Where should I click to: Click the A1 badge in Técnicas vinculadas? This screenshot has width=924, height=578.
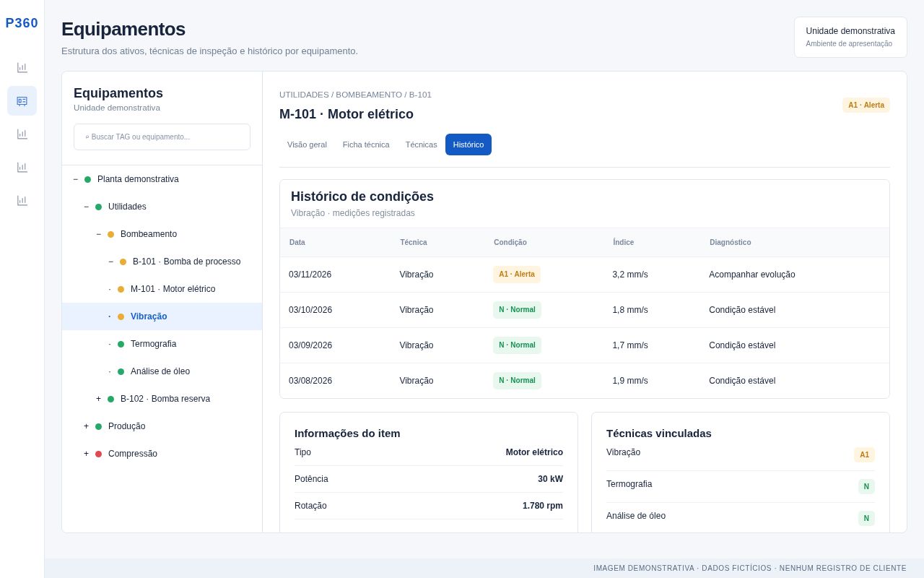[864, 455]
